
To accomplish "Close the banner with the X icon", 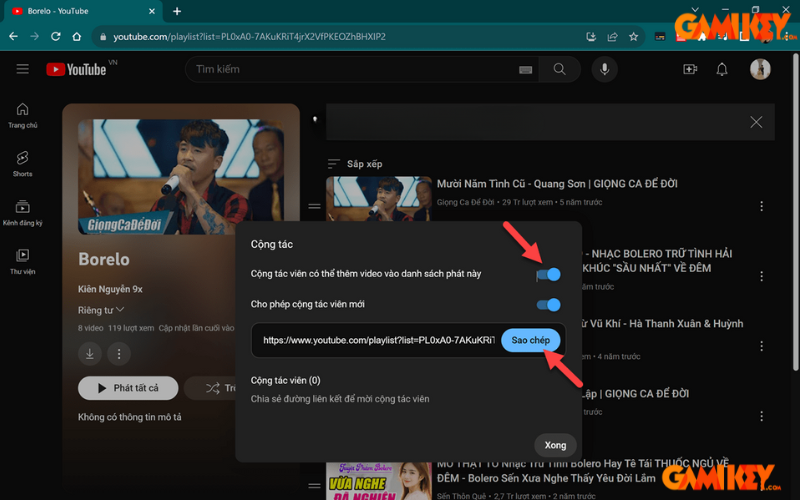I will pos(756,122).
